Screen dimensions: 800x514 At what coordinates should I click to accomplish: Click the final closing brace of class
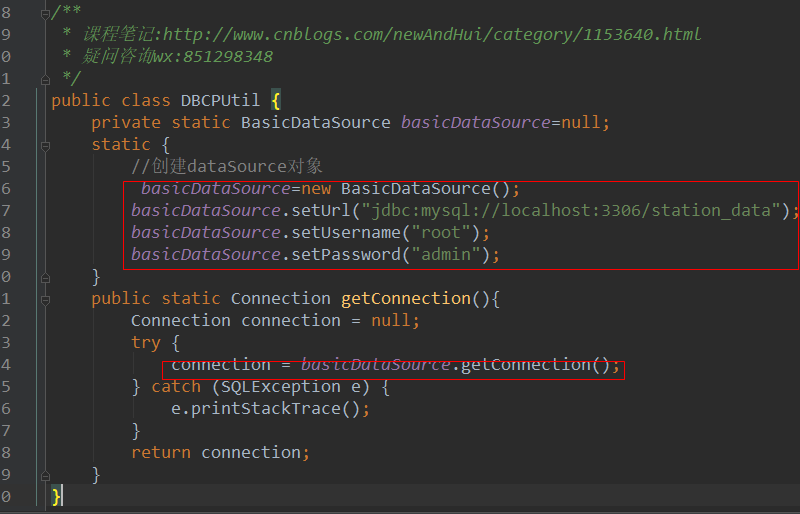(x=56, y=496)
